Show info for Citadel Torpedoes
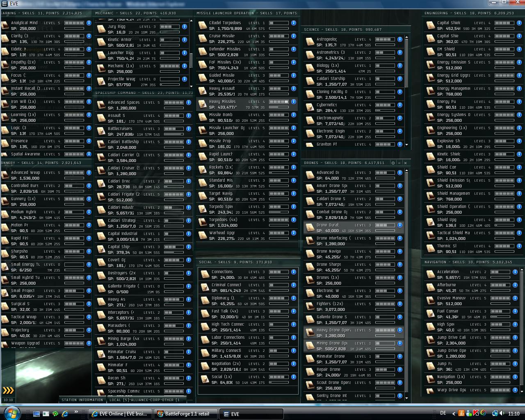 coord(294,23)
